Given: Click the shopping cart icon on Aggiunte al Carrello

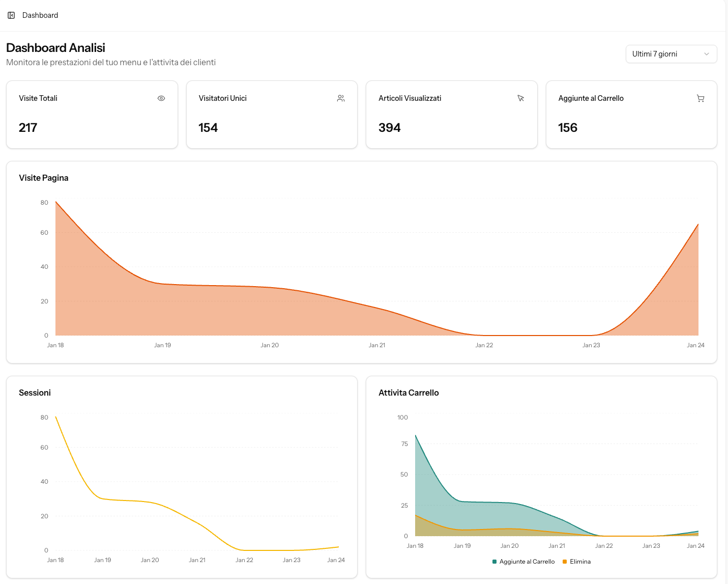Looking at the screenshot, I should 701,98.
